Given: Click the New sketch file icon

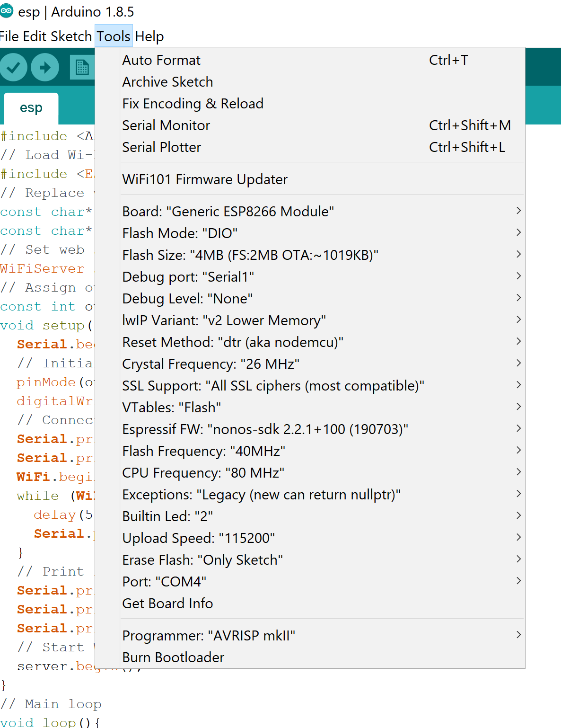Looking at the screenshot, I should 82,68.
